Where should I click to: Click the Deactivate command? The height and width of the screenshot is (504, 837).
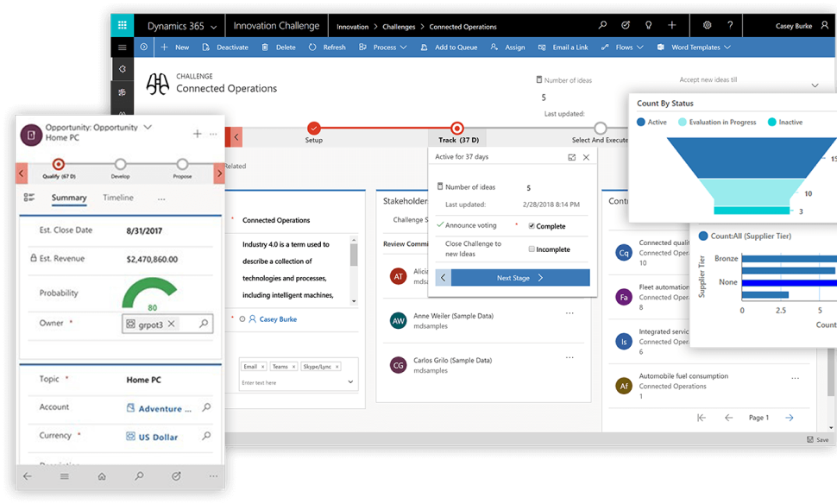pyautogui.click(x=225, y=47)
